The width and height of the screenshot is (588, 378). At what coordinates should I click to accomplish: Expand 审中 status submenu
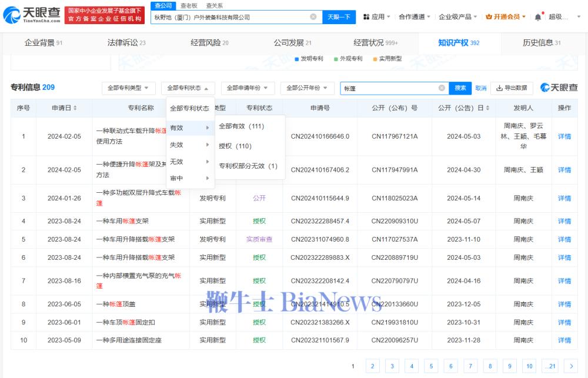pos(190,179)
